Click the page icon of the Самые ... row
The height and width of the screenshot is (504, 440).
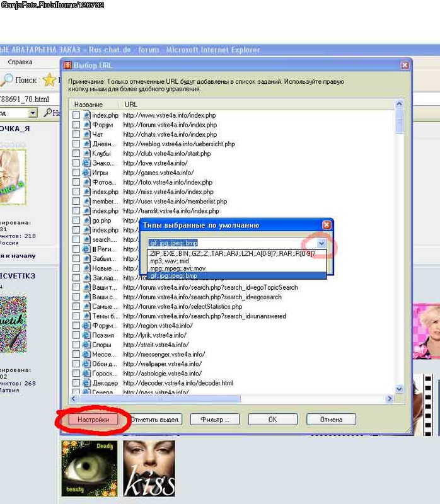86,306
